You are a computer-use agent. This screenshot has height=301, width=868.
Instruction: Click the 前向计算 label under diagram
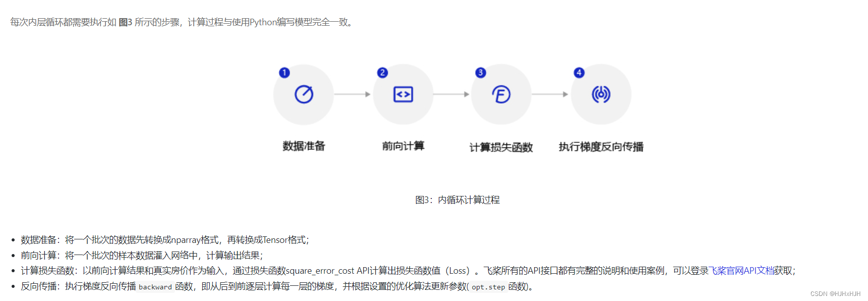click(403, 146)
